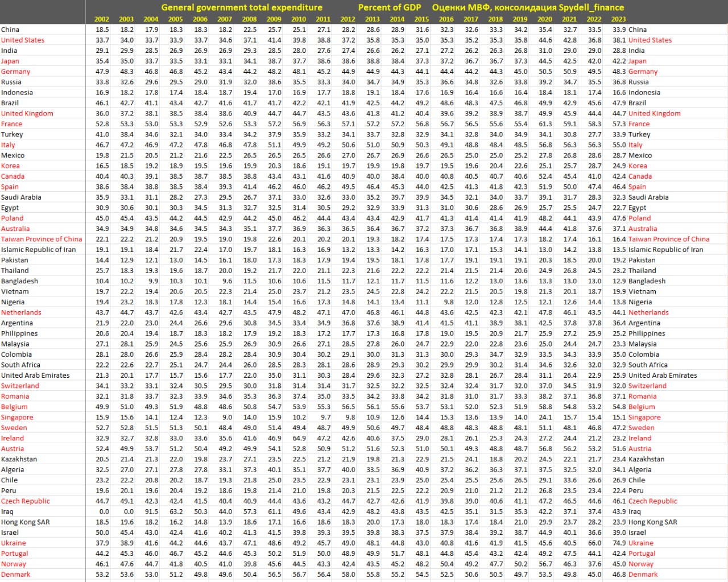Click Ireland's 2010 value 64.9

(x=299, y=439)
